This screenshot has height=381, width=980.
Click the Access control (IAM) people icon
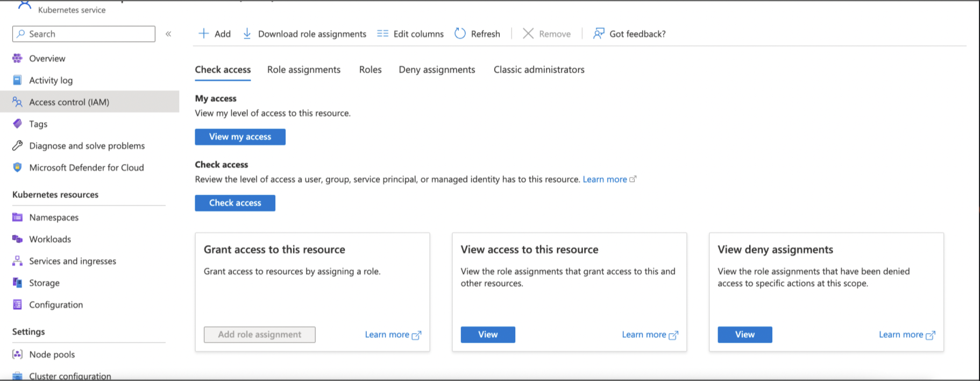(17, 102)
